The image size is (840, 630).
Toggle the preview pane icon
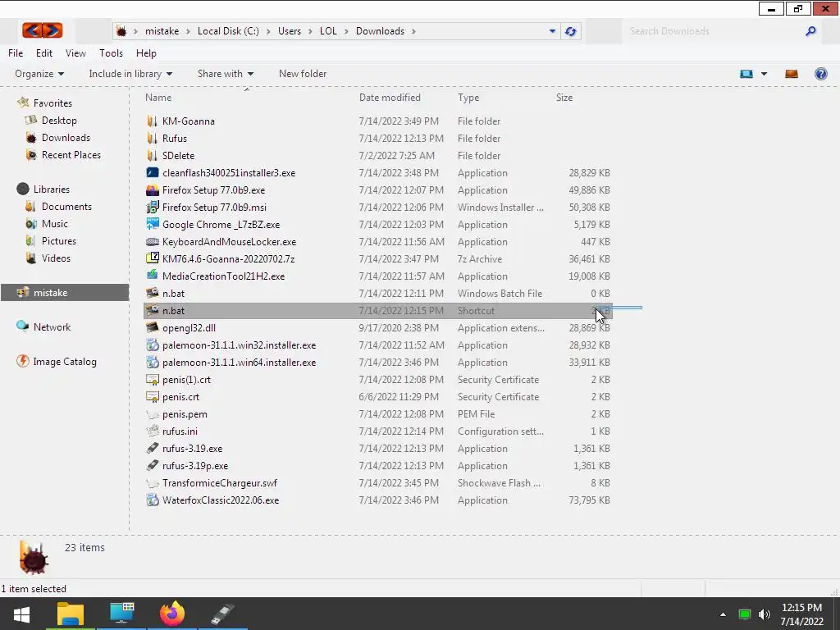(792, 74)
